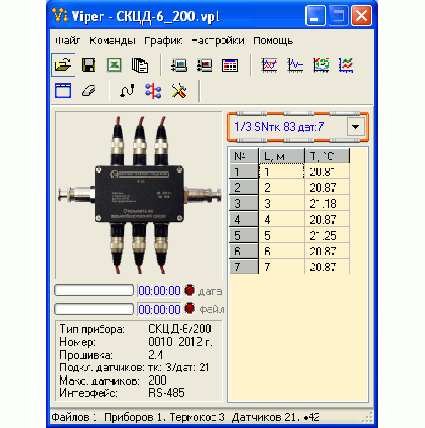Click the copy documents icon
The height and width of the screenshot is (428, 425).
140,65
